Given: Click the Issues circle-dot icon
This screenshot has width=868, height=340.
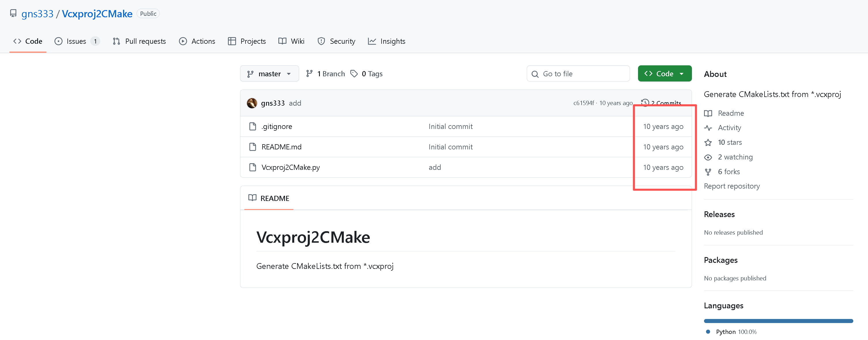Looking at the screenshot, I should (x=59, y=41).
